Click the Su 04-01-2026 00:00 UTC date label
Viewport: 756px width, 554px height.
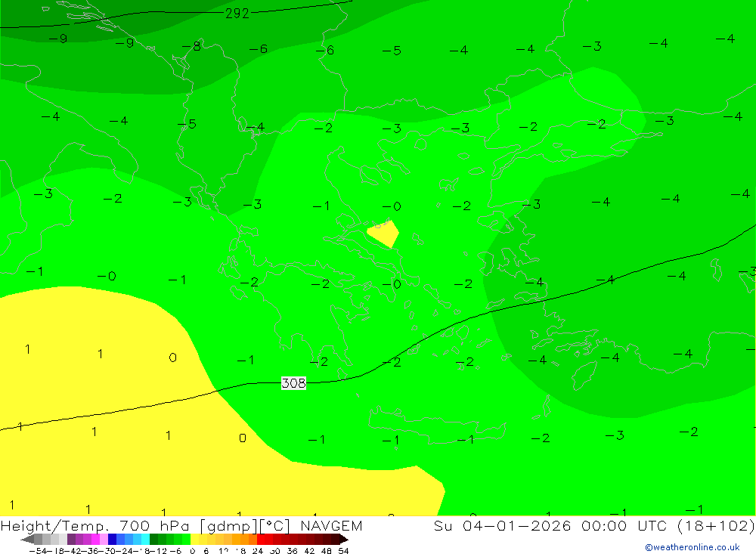click(x=594, y=525)
